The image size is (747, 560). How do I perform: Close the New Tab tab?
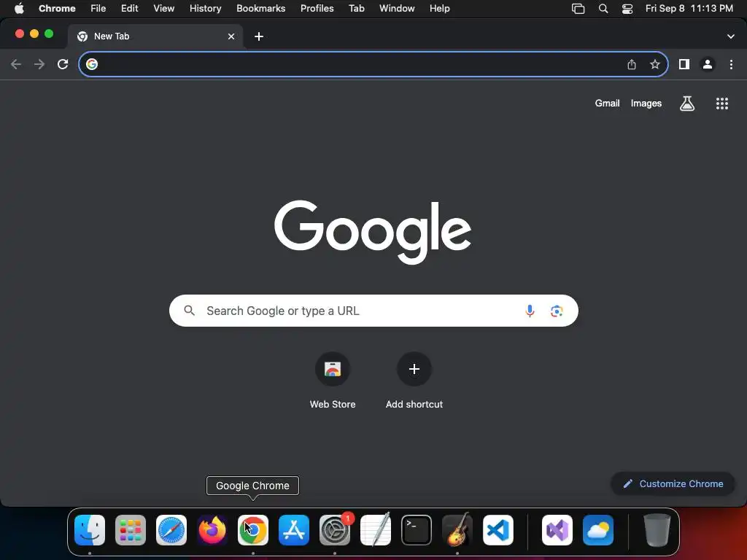231,36
